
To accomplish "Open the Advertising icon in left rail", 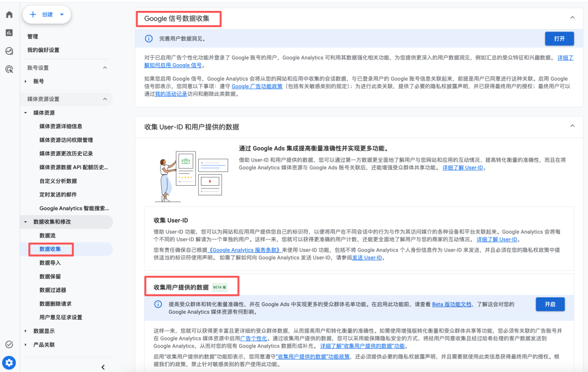I will (9, 69).
